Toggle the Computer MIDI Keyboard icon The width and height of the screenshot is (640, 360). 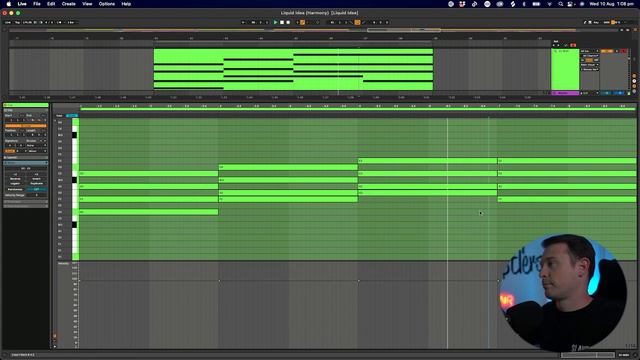coord(590,22)
